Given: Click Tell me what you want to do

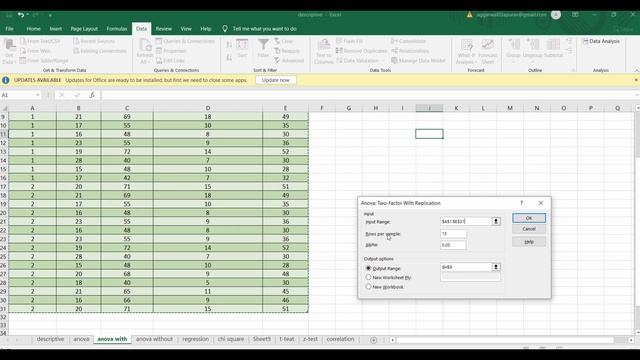Looking at the screenshot, I should (x=264, y=29).
